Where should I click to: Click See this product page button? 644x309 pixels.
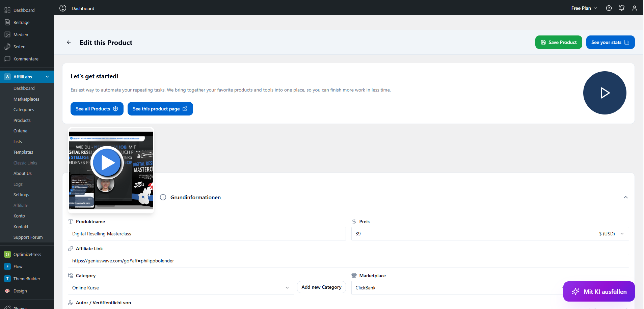click(160, 109)
